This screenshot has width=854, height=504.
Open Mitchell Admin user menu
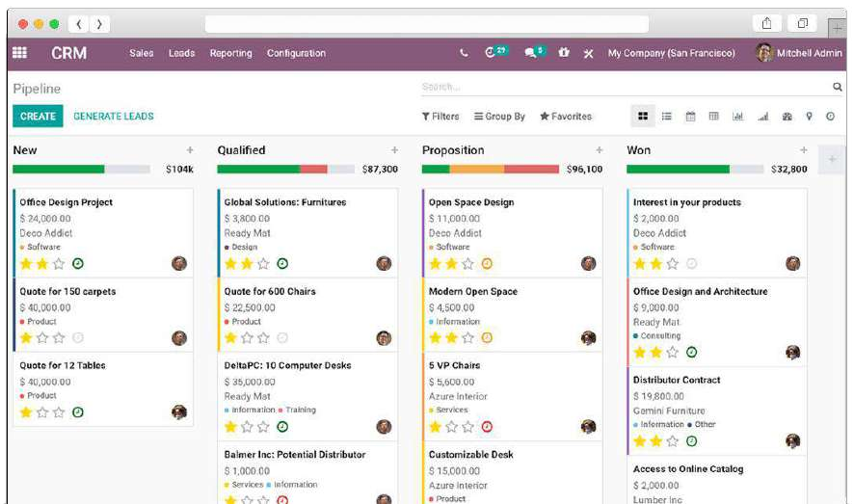click(x=798, y=53)
